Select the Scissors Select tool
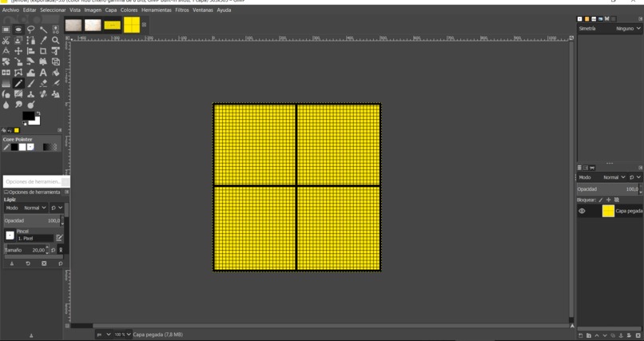The height and width of the screenshot is (341, 644). tap(6, 40)
